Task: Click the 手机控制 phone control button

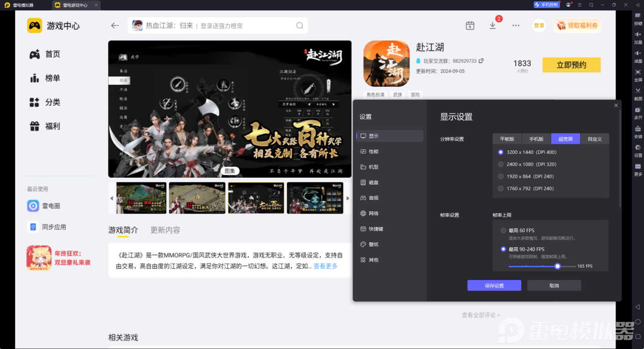Action: tap(546, 5)
